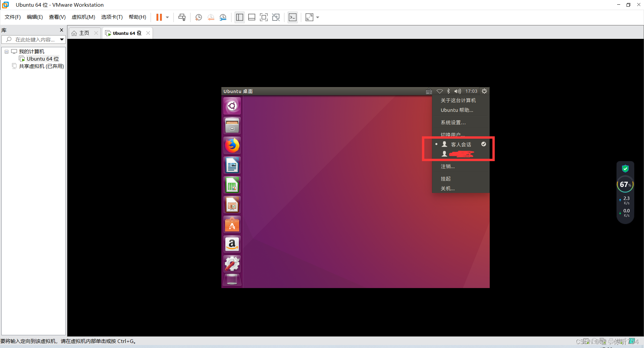Click the 67% memory usage gauge
Image resolution: width=644 pixels, height=348 pixels.
tap(625, 185)
